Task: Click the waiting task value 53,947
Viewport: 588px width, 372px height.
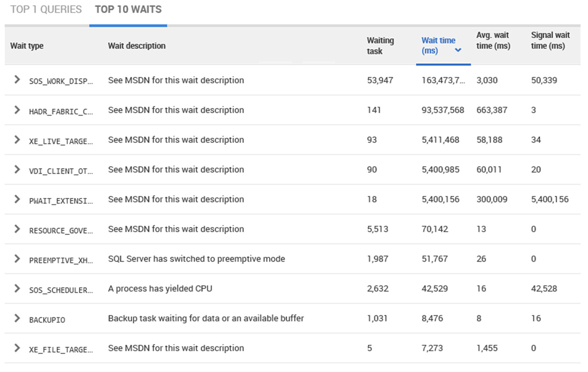Action: (380, 80)
